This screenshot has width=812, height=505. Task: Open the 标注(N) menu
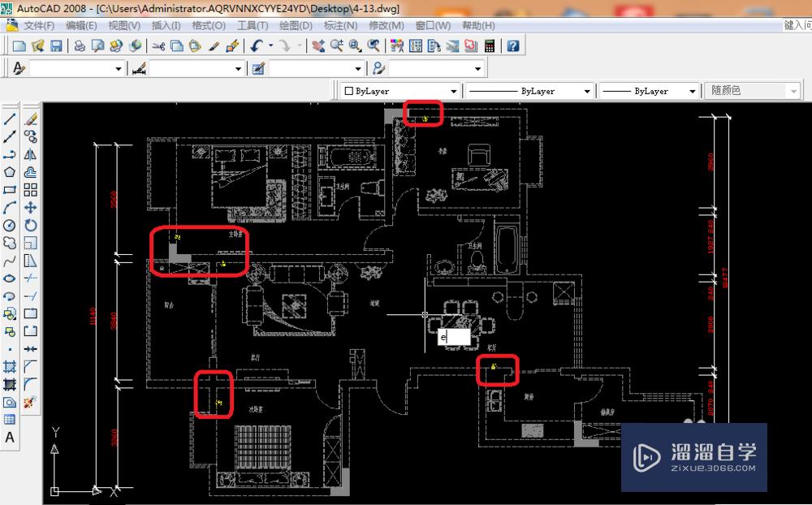(340, 25)
